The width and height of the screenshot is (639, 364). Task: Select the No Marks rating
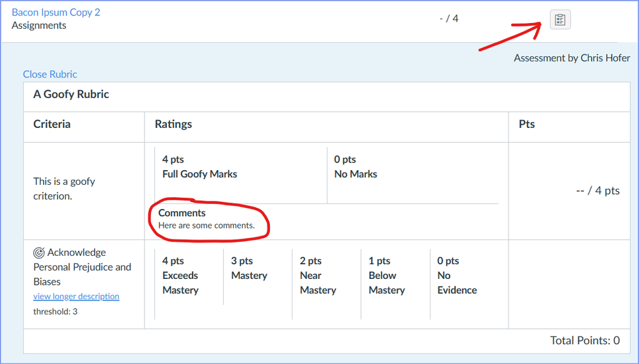pos(356,167)
